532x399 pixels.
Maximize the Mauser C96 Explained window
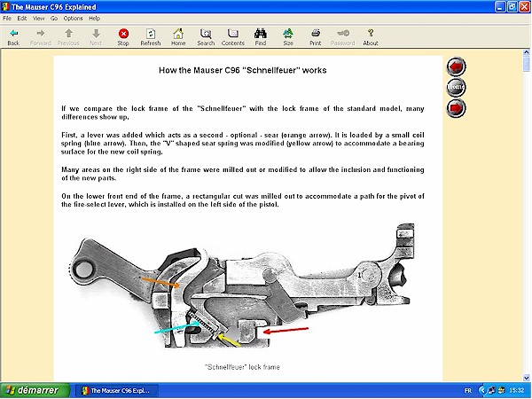512,7
